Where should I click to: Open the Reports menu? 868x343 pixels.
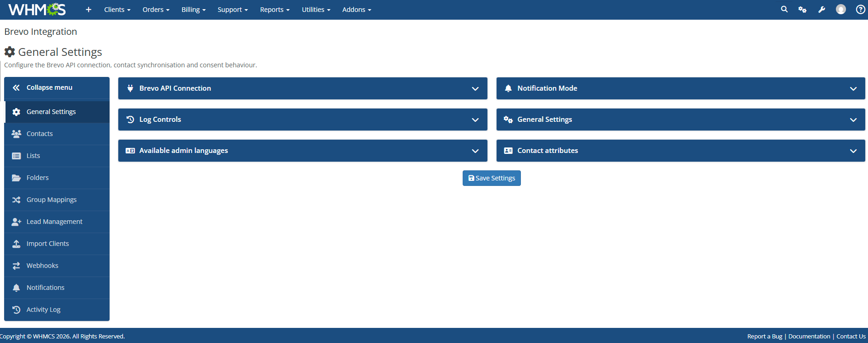(275, 10)
